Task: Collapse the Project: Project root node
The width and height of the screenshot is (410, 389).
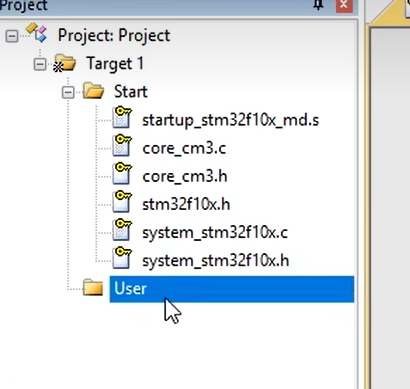Action: (x=12, y=36)
